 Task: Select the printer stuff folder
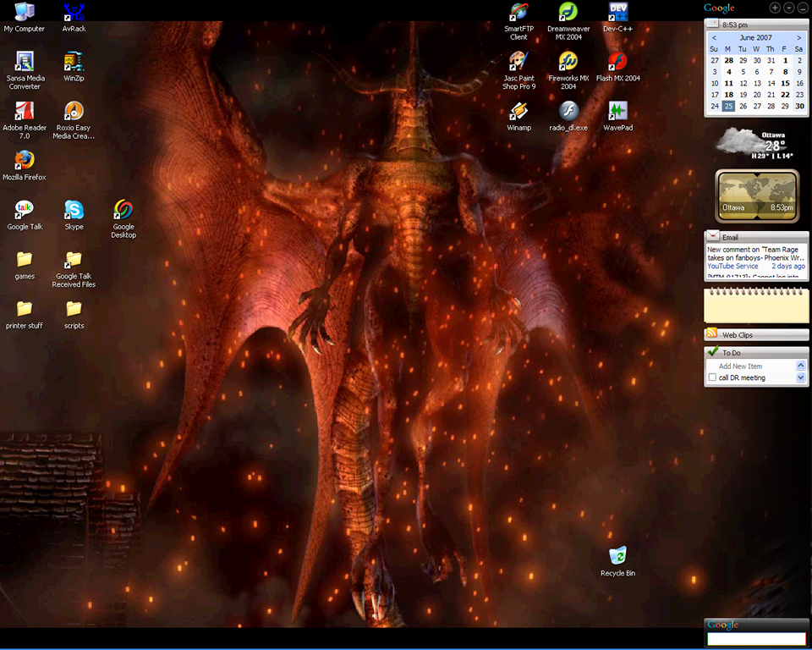25,315
